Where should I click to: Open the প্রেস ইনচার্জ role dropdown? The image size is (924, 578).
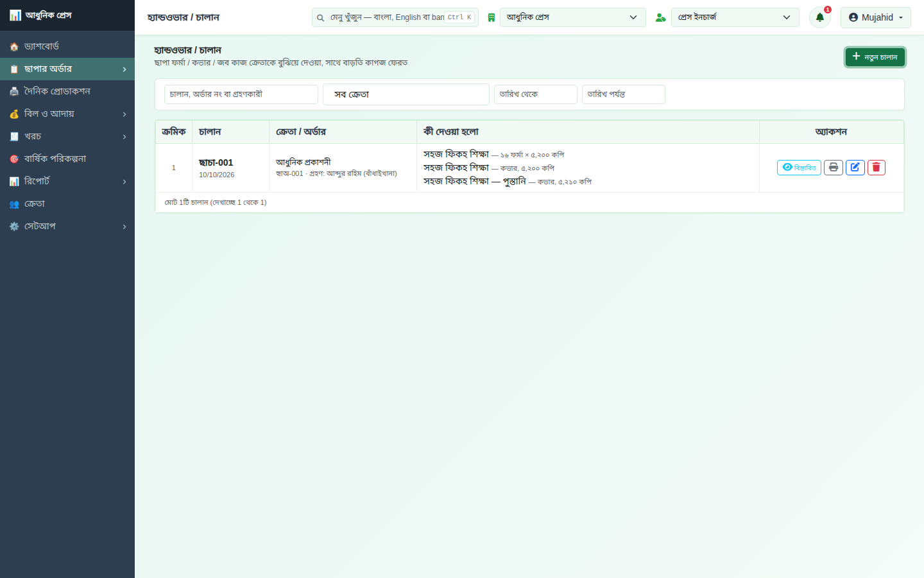[735, 17]
